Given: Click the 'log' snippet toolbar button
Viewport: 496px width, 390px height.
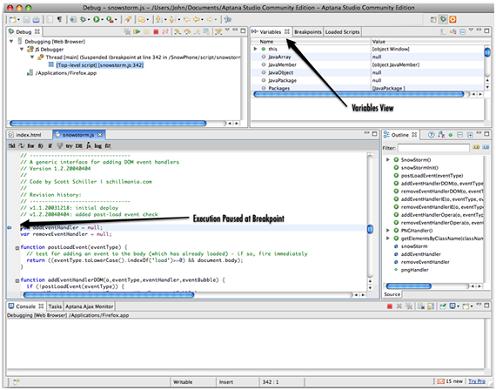Looking at the screenshot, I should 98,146.
